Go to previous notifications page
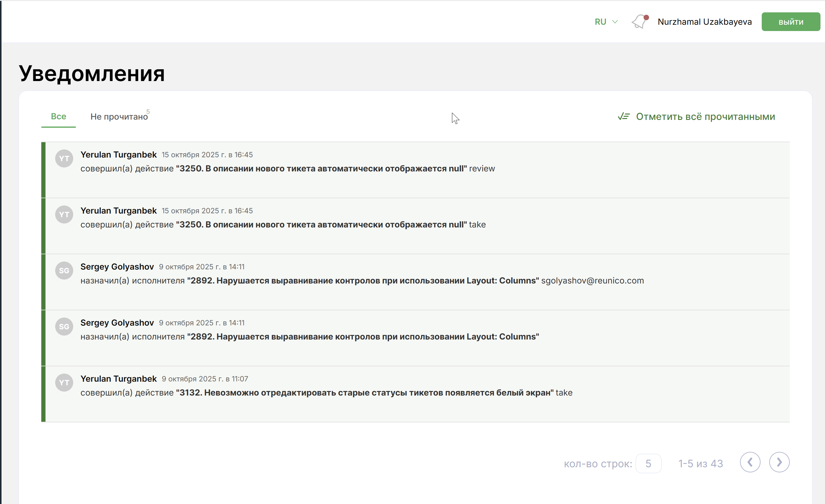This screenshot has height=504, width=825. 750,462
